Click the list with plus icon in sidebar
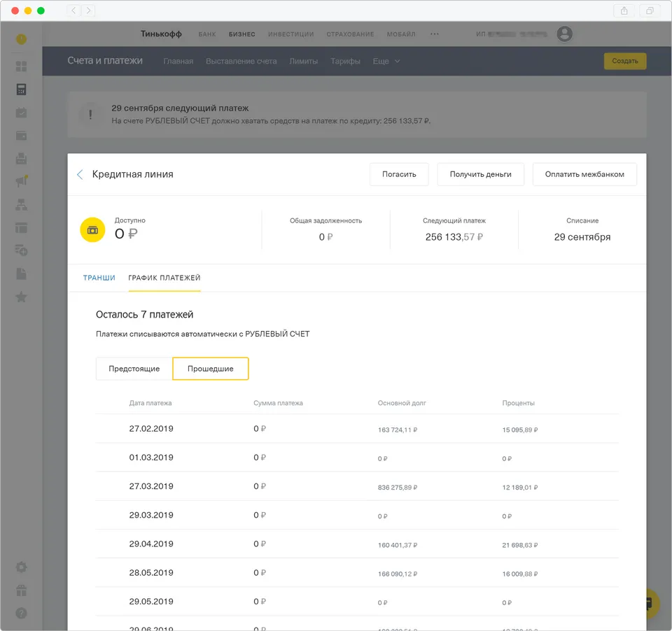672x631 pixels. (x=22, y=250)
